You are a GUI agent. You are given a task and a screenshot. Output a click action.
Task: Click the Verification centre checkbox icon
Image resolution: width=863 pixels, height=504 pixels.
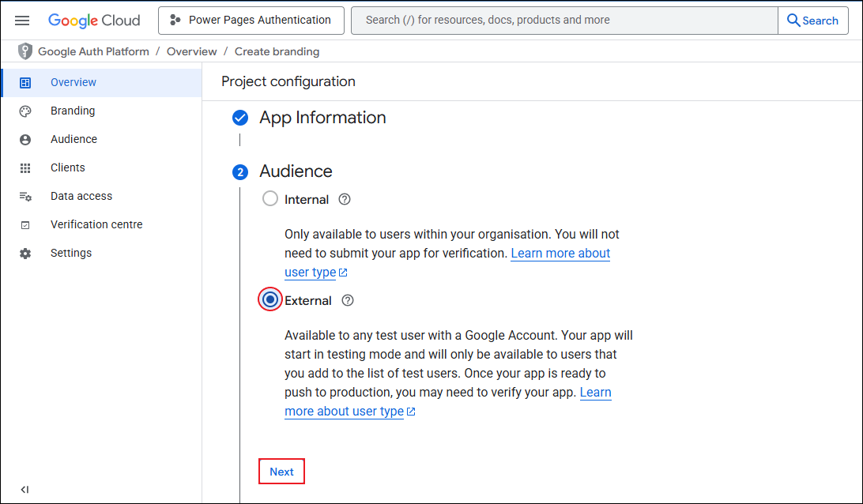[25, 225]
